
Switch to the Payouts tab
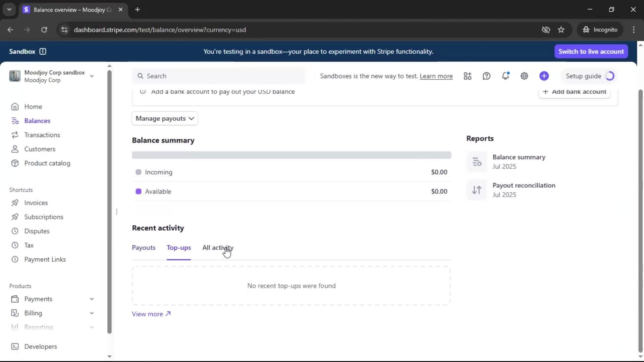click(144, 248)
